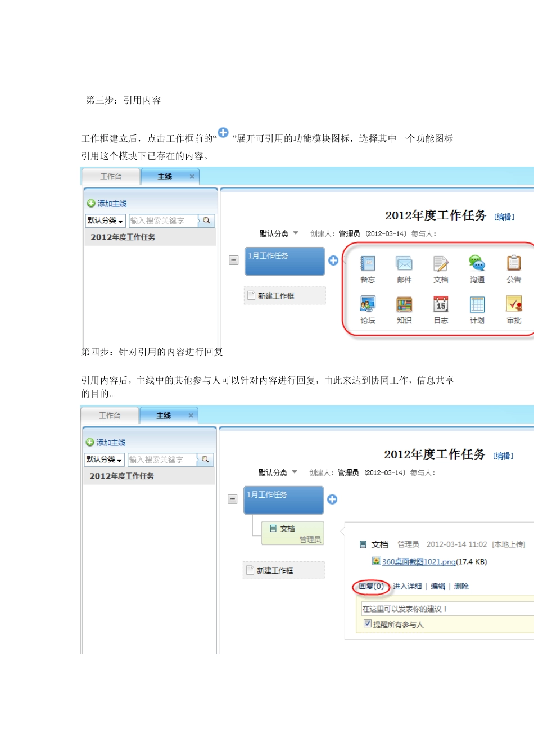
Task: Open the 论坛 forum module icon
Action: (x=368, y=304)
